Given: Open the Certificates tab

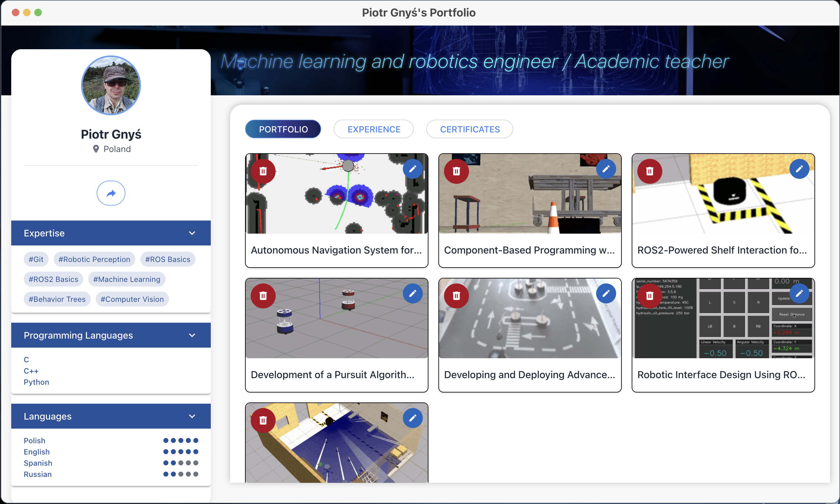Looking at the screenshot, I should tap(470, 129).
